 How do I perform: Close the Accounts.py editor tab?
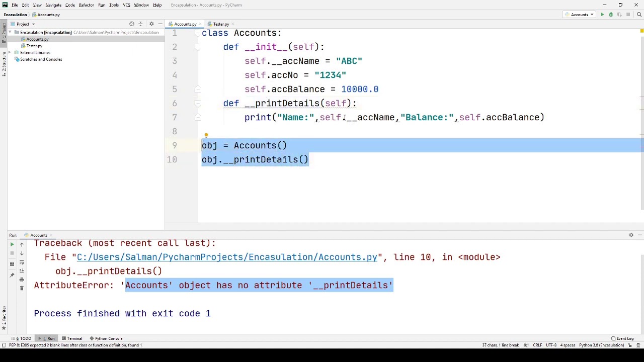click(x=201, y=24)
